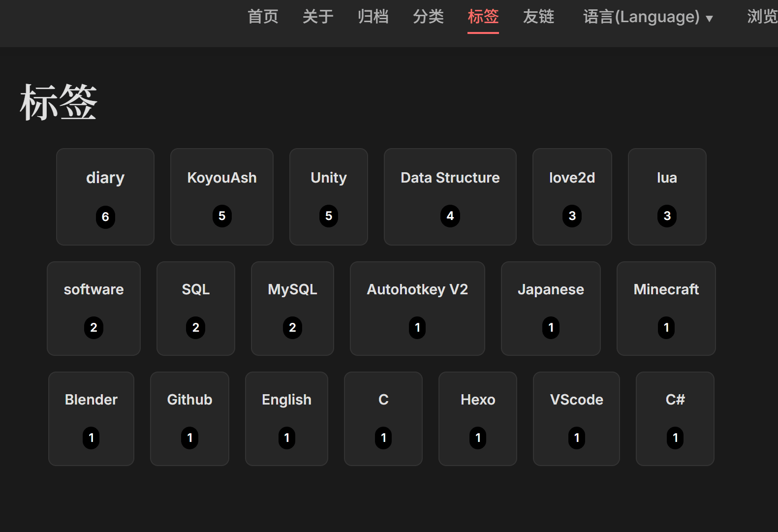
Task: Navigate to 分类 categories
Action: [x=428, y=17]
